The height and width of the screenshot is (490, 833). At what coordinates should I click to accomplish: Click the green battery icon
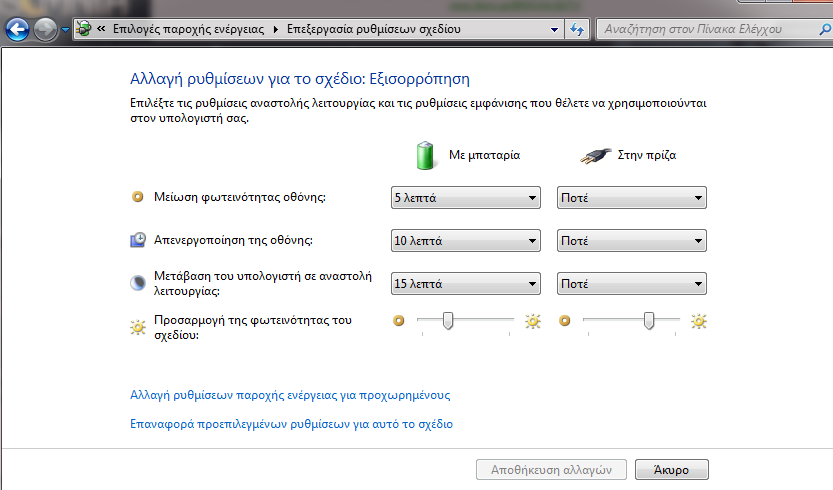pos(425,155)
